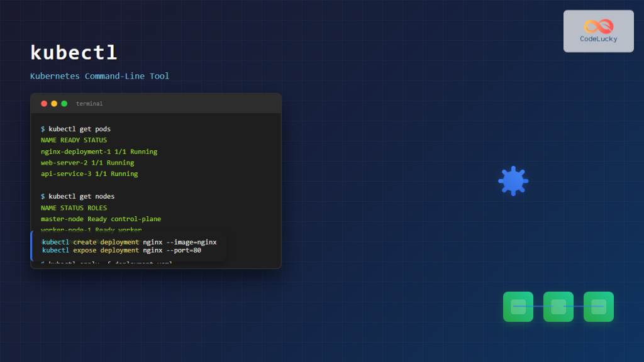Select the rightmost green node icon
644x362 pixels.
click(598, 307)
